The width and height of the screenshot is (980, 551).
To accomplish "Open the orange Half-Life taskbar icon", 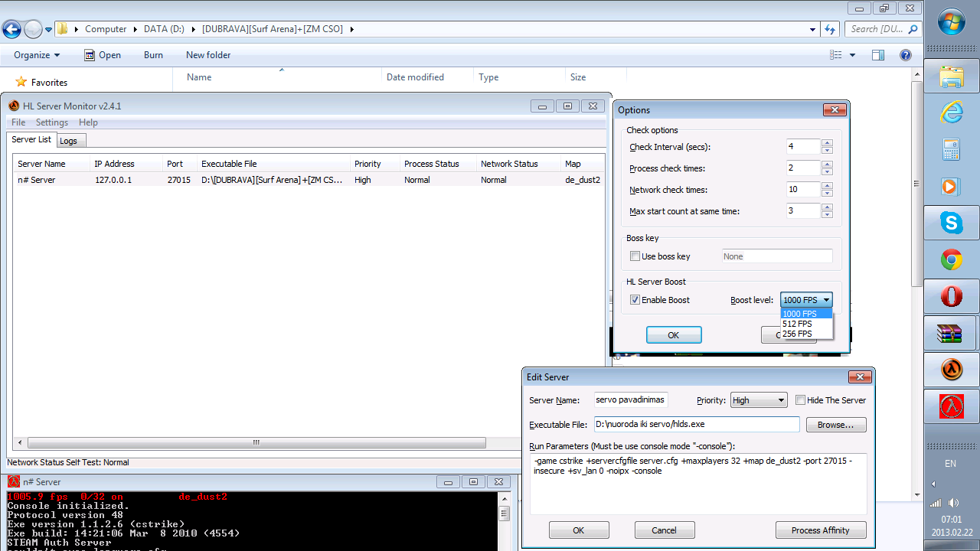I will [x=952, y=370].
